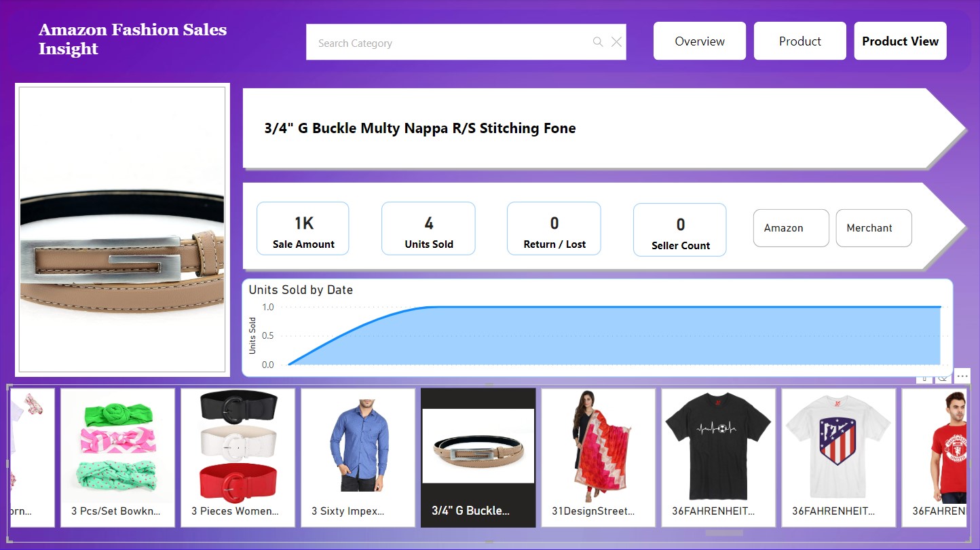
Task: Go to the Product View page
Action: coord(900,41)
